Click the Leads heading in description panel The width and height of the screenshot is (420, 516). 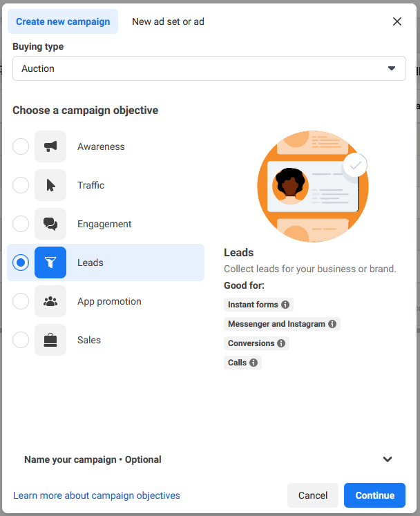pyautogui.click(x=238, y=252)
